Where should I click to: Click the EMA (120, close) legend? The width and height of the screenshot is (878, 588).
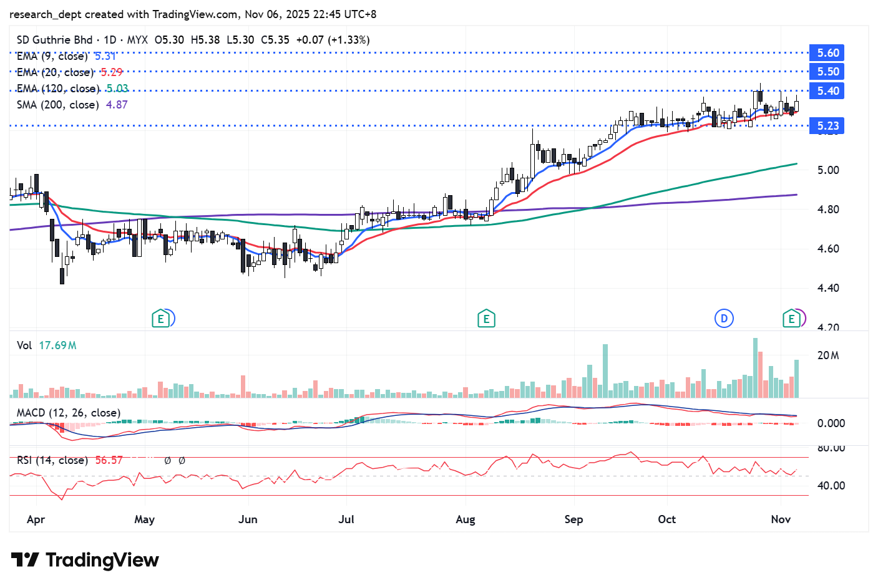coord(57,89)
